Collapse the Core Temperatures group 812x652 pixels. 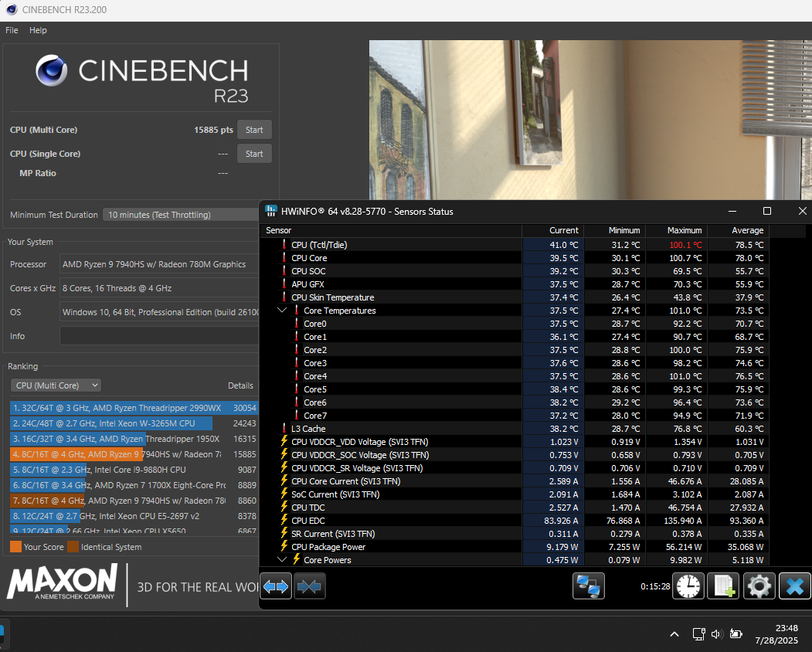coord(282,310)
